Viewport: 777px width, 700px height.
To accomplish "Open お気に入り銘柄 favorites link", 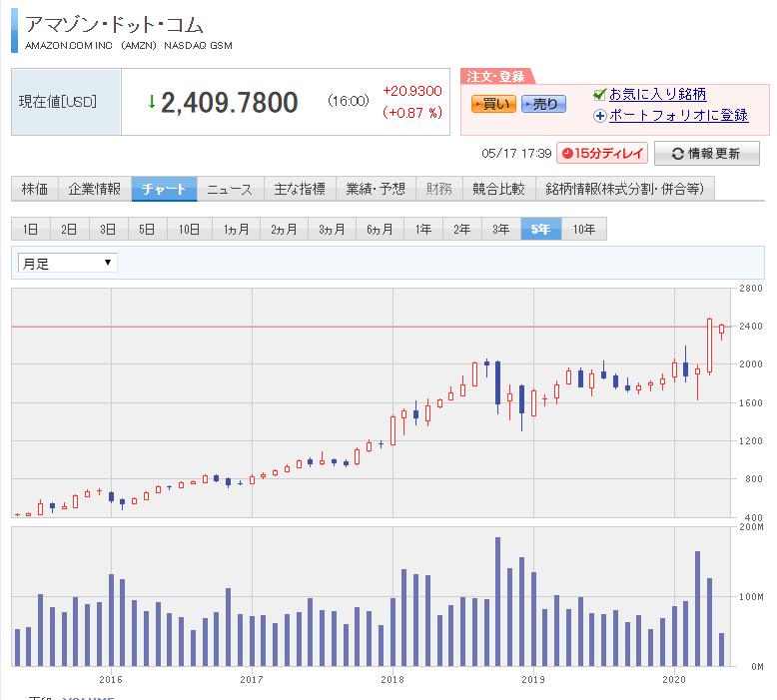I will tap(657, 94).
